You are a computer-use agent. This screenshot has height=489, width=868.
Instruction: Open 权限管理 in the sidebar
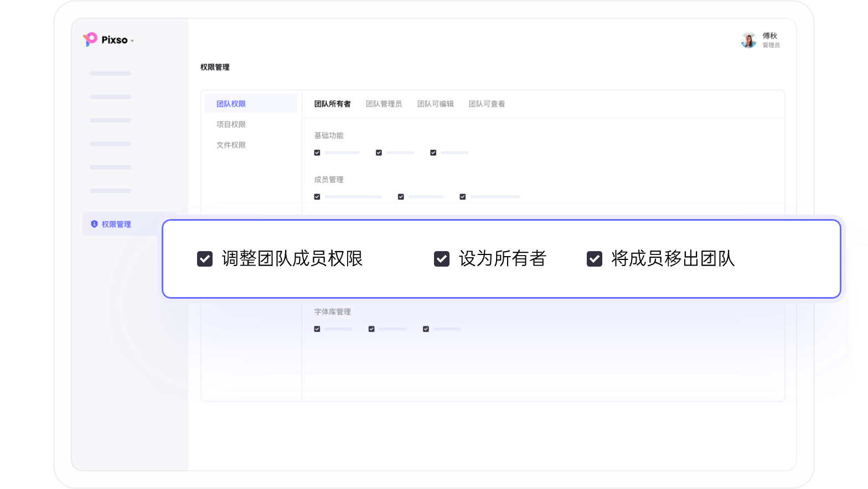[130, 224]
